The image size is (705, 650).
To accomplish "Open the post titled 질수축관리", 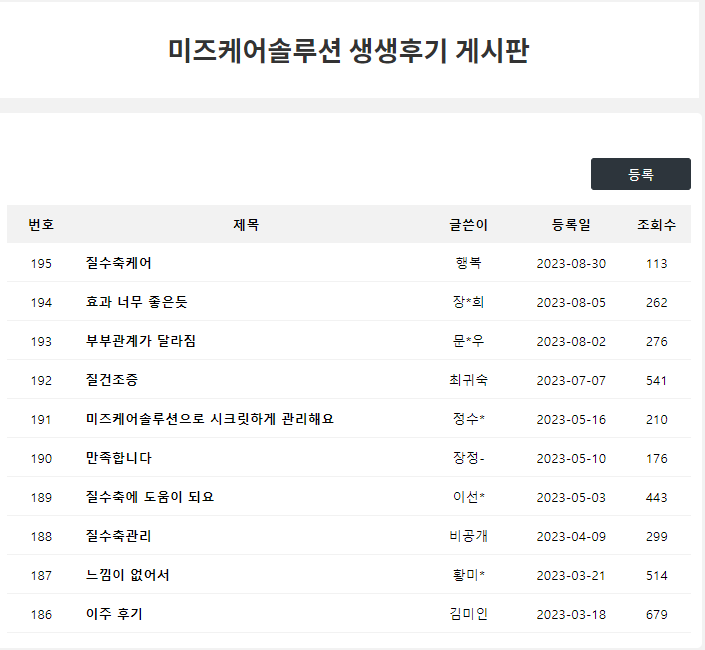I will (x=119, y=536).
